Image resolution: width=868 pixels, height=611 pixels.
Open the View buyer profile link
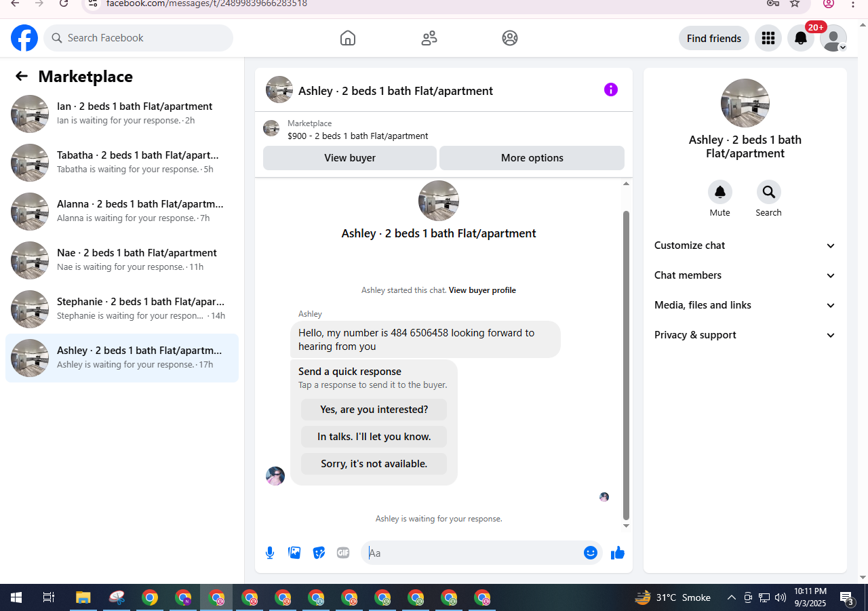pos(482,290)
